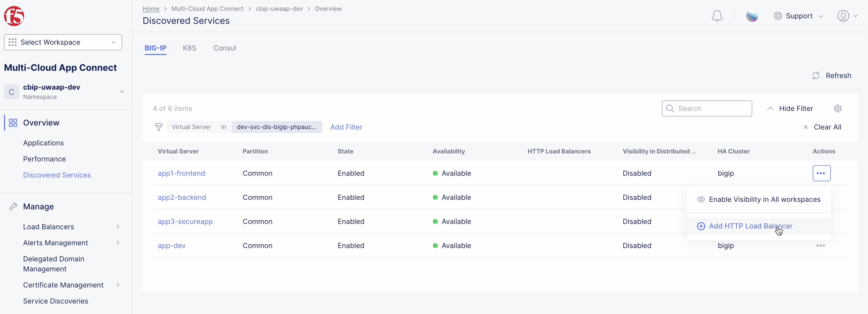Open the actions menu for app-dev row
Image resolution: width=868 pixels, height=314 pixels.
pos(821,245)
